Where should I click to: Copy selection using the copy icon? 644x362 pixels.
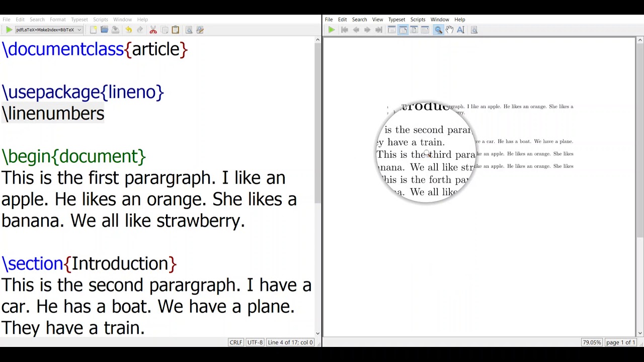(x=165, y=30)
